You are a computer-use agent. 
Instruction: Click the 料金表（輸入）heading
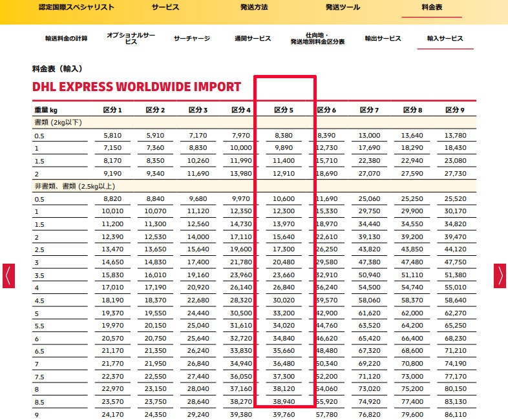58,68
